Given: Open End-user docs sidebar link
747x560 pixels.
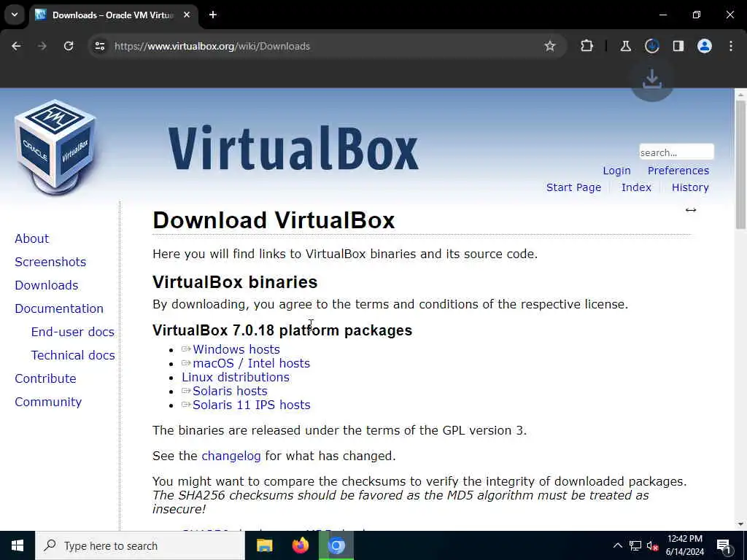Looking at the screenshot, I should 73,332.
